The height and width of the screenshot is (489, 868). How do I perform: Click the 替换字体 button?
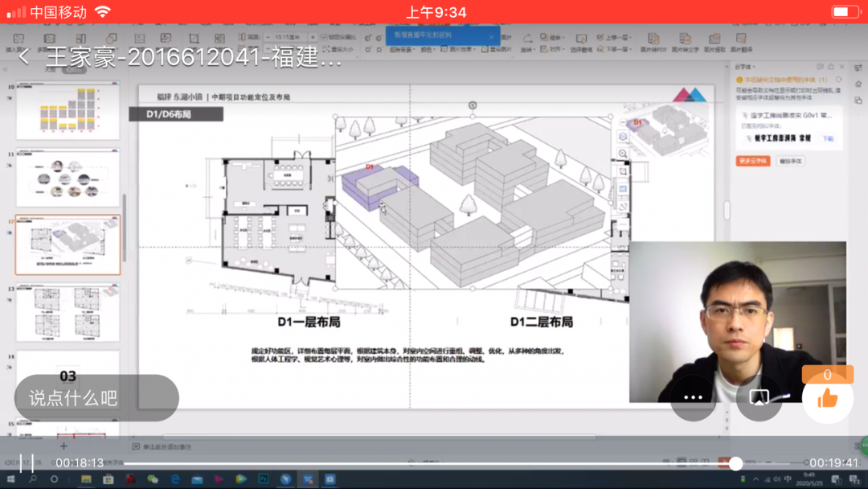[x=791, y=161]
